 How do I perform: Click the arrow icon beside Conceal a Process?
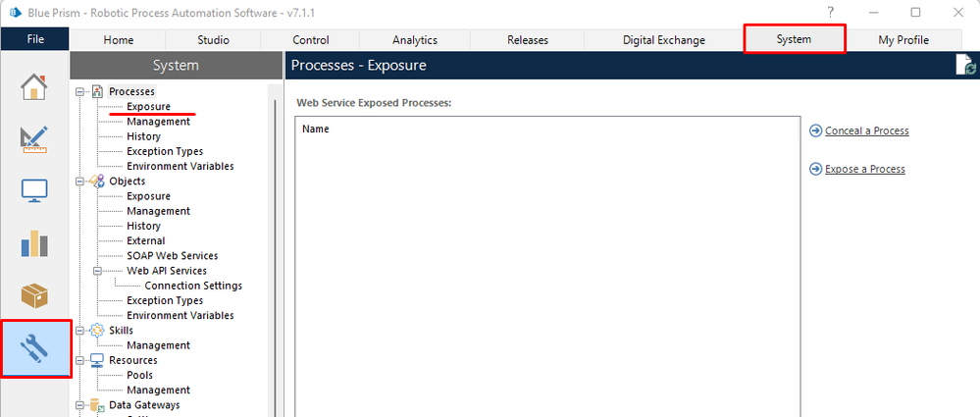pyautogui.click(x=815, y=130)
